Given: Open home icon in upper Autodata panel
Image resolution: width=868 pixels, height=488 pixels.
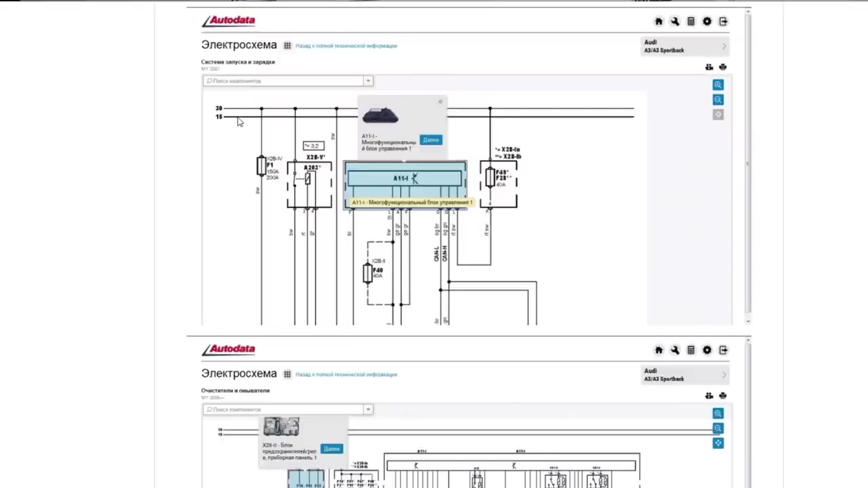Looking at the screenshot, I should (x=658, y=22).
